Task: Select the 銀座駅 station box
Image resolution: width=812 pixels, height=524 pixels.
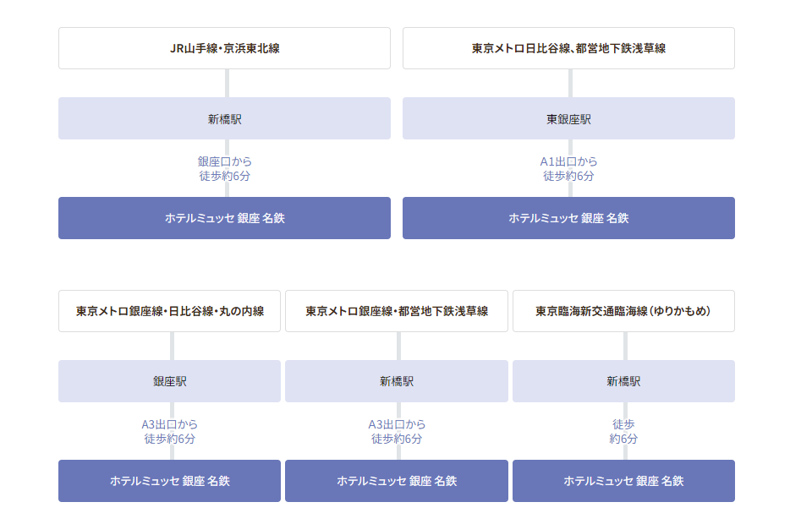Action: [x=169, y=381]
